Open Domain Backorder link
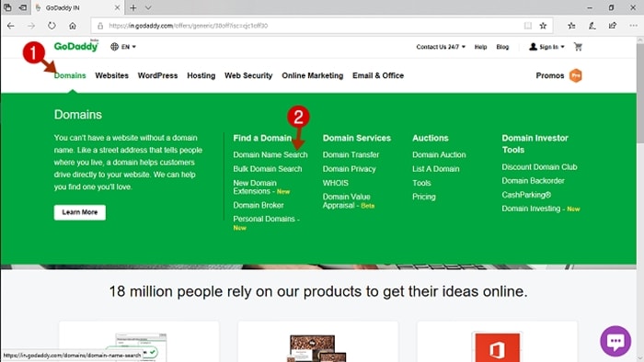 tap(533, 181)
